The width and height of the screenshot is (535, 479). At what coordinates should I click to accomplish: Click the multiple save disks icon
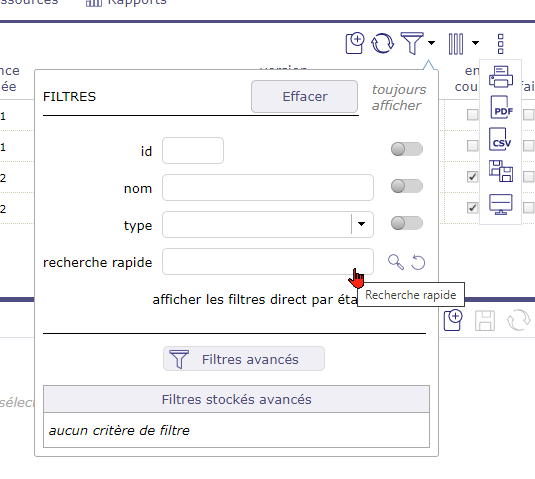(x=501, y=171)
